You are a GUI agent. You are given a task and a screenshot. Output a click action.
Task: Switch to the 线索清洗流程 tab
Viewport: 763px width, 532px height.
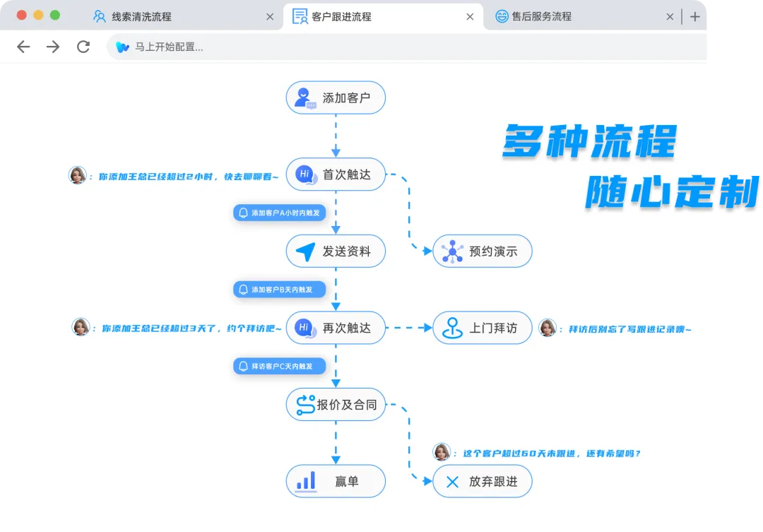[x=141, y=16]
